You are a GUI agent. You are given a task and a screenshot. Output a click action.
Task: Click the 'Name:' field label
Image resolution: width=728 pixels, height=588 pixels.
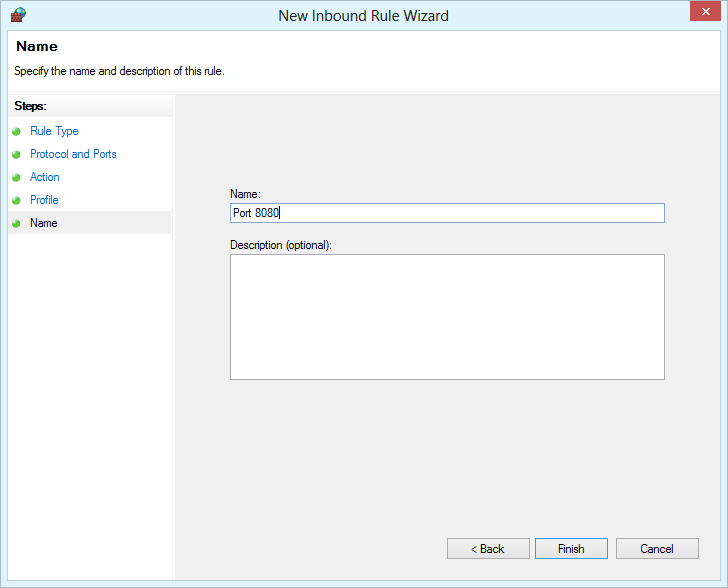[245, 194]
